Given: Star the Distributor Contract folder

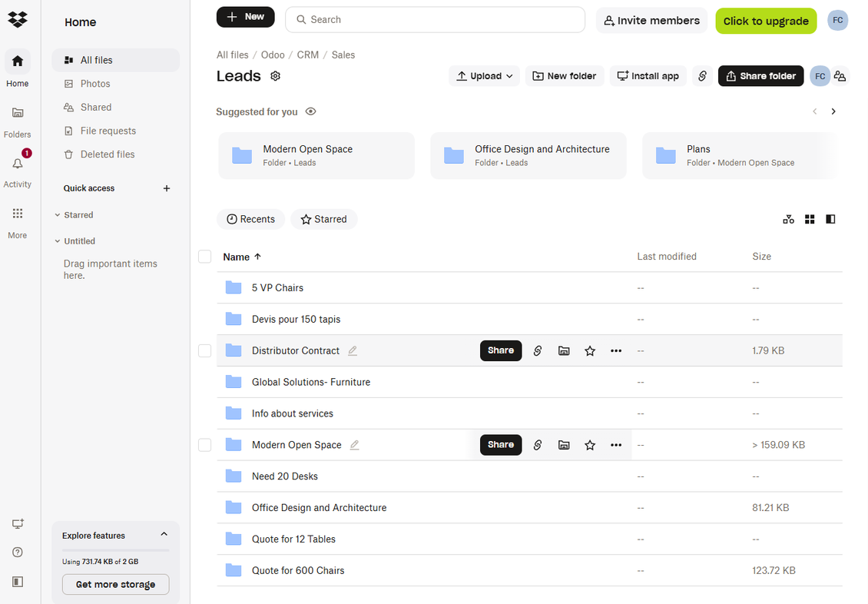Looking at the screenshot, I should [x=590, y=350].
